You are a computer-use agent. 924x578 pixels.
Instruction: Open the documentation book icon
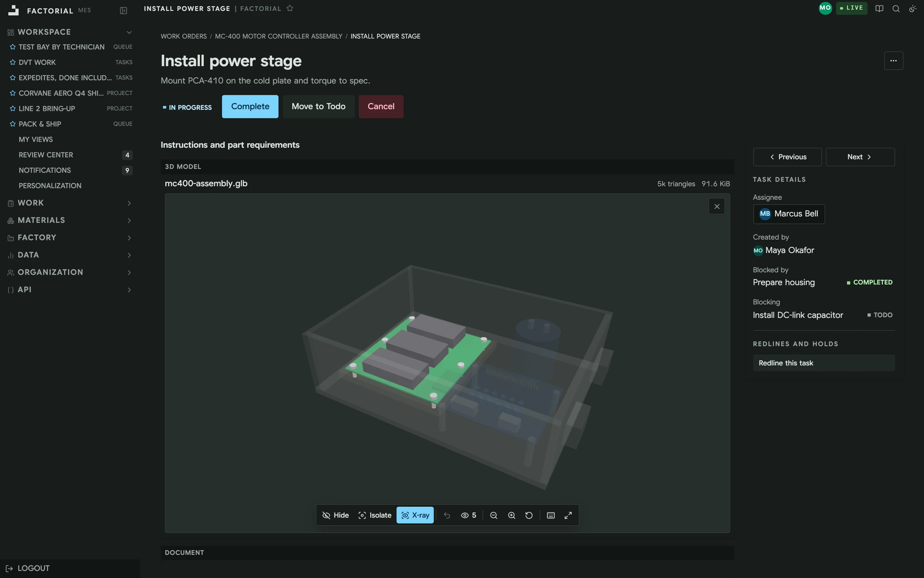coord(879,8)
